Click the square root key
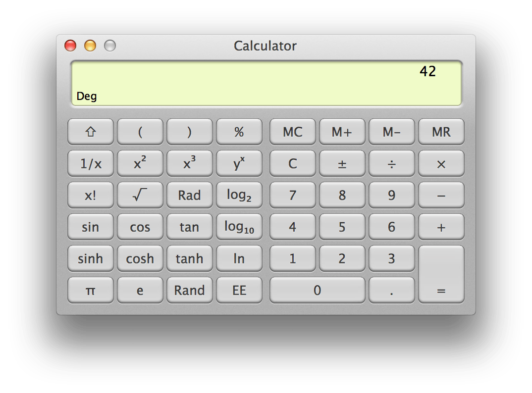 pos(140,195)
